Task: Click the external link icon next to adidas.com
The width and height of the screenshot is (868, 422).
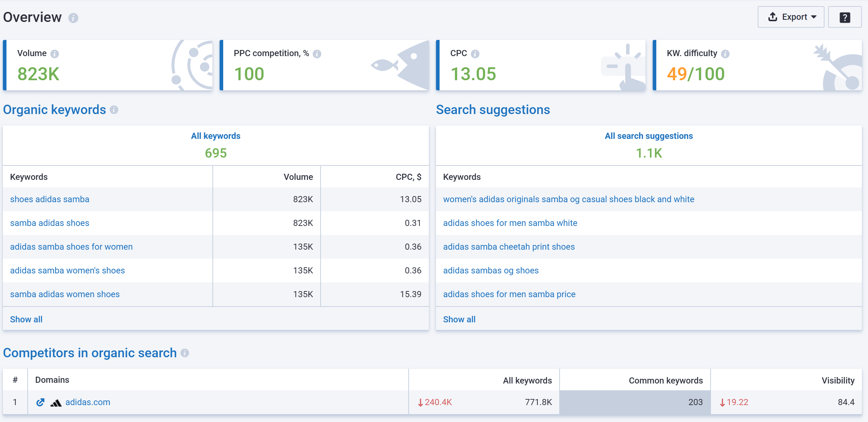Action: [40, 402]
